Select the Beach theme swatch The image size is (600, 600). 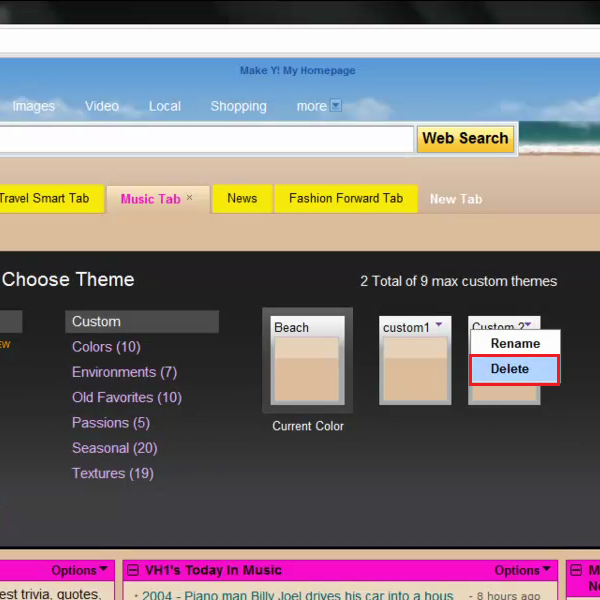point(307,360)
